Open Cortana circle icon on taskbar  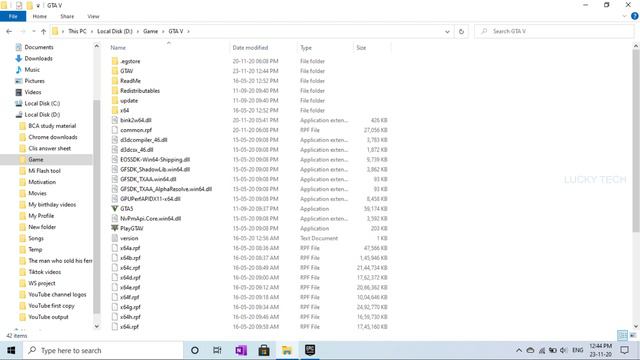pos(195,350)
